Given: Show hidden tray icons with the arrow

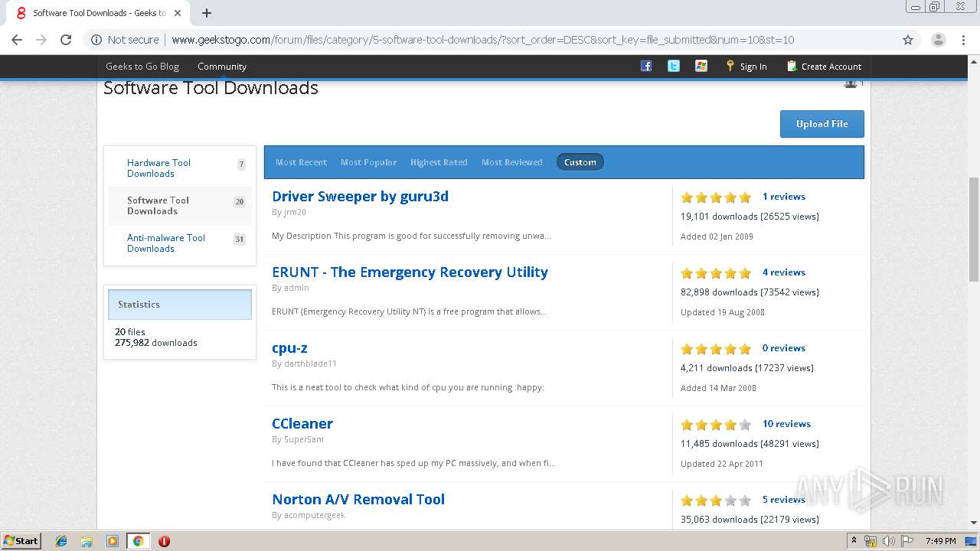Looking at the screenshot, I should click(854, 541).
